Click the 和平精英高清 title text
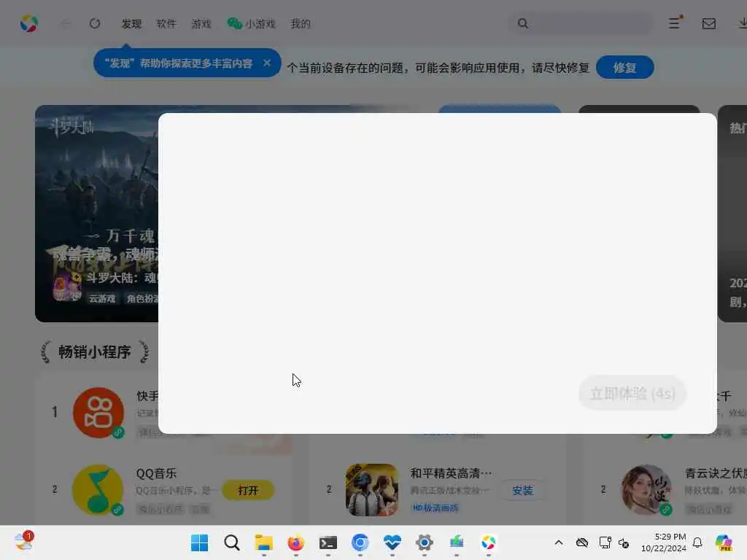Image resolution: width=747 pixels, height=560 pixels. pyautogui.click(x=451, y=473)
